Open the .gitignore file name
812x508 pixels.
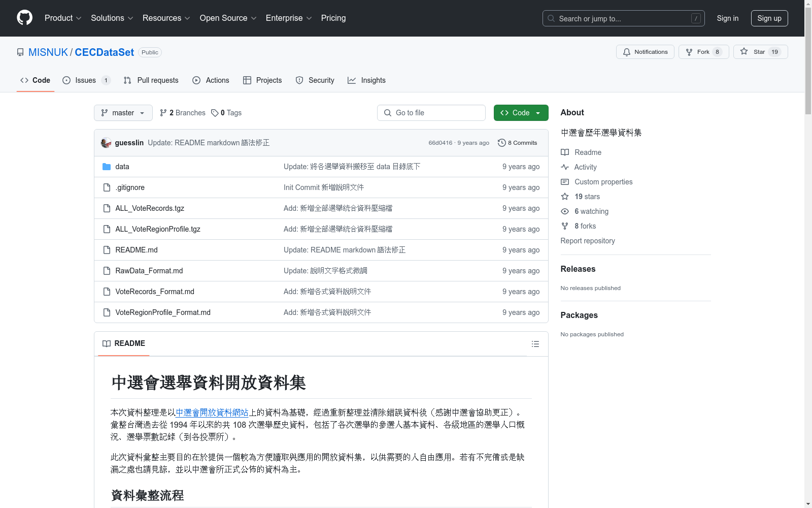(130, 187)
